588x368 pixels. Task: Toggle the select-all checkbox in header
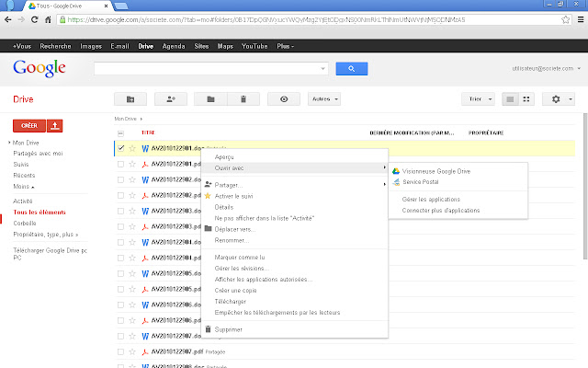[x=120, y=132]
